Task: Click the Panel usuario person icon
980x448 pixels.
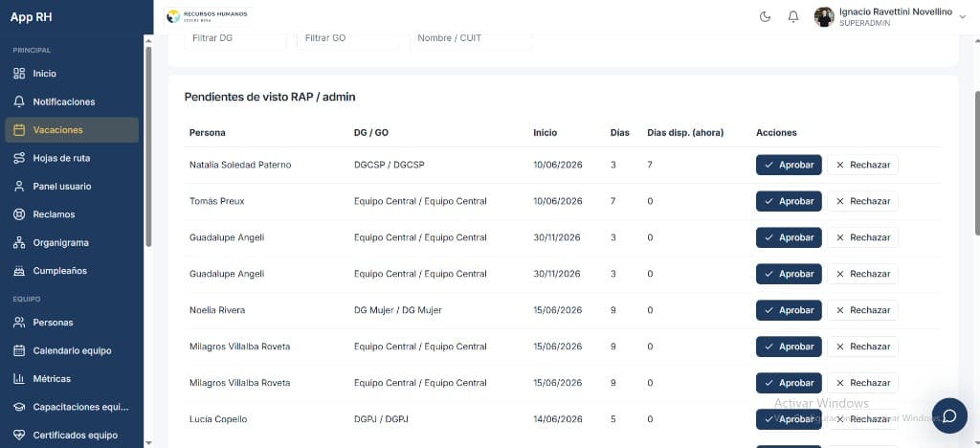Action: coord(19,187)
